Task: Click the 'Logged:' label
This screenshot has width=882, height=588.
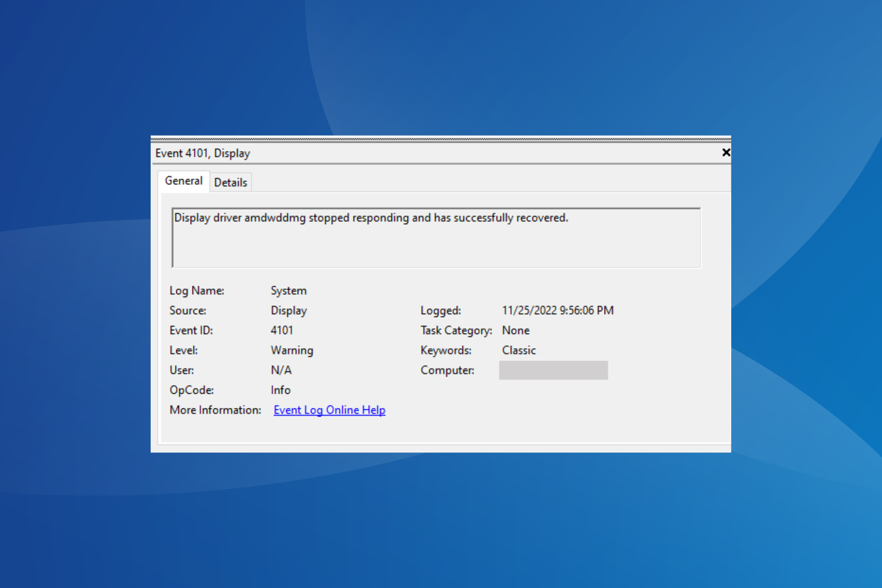Action: click(x=441, y=311)
